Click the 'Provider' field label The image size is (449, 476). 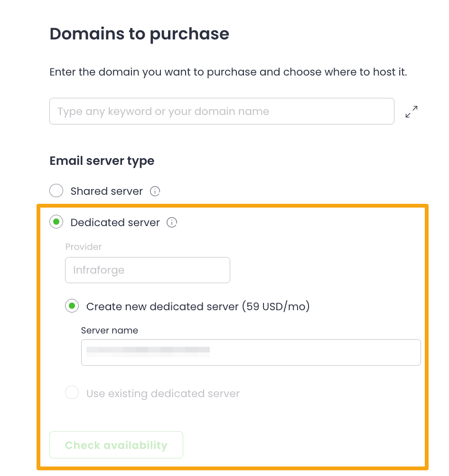coord(84,247)
